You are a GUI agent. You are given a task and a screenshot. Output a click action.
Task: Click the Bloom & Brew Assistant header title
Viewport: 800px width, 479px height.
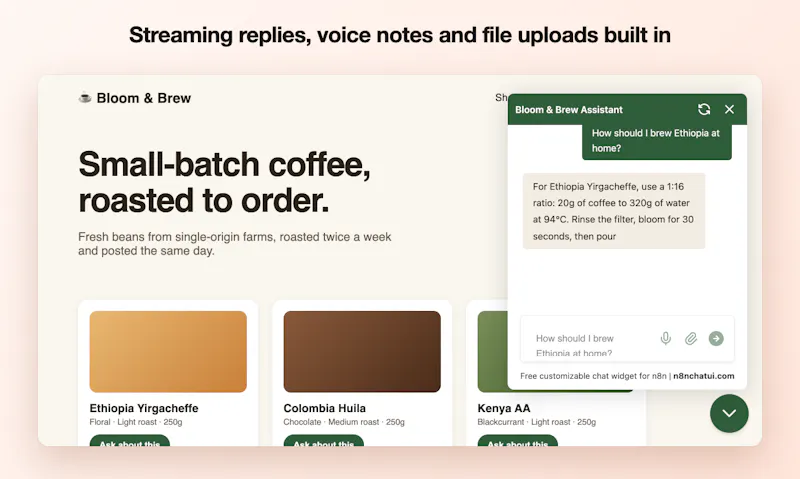(568, 110)
